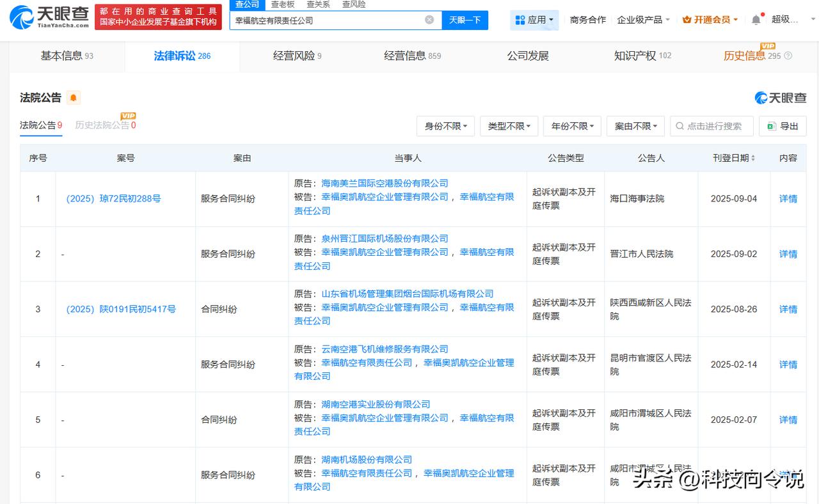
Task: Select the 查关系 search mode tab
Action: 318,4
